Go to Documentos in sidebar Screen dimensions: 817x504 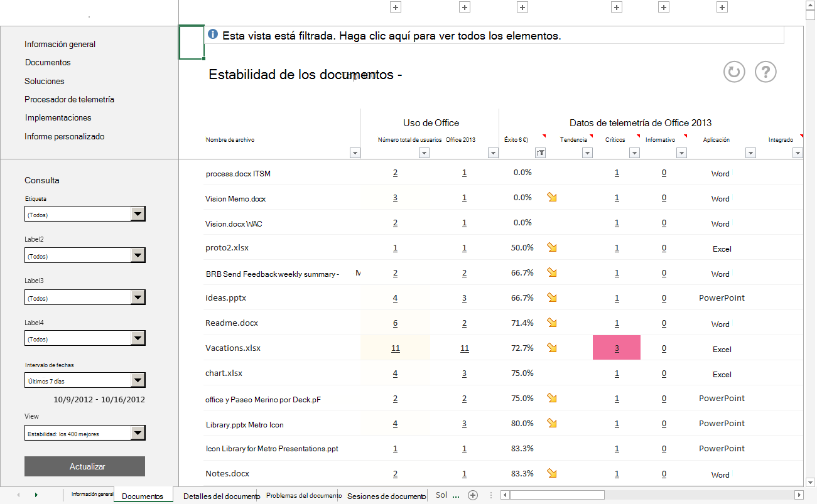[x=48, y=62]
